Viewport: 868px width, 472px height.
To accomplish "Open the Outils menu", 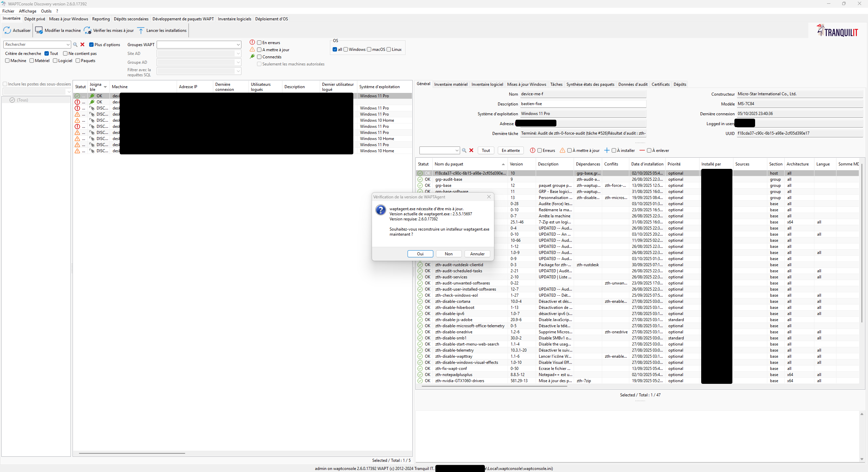I will coord(46,11).
